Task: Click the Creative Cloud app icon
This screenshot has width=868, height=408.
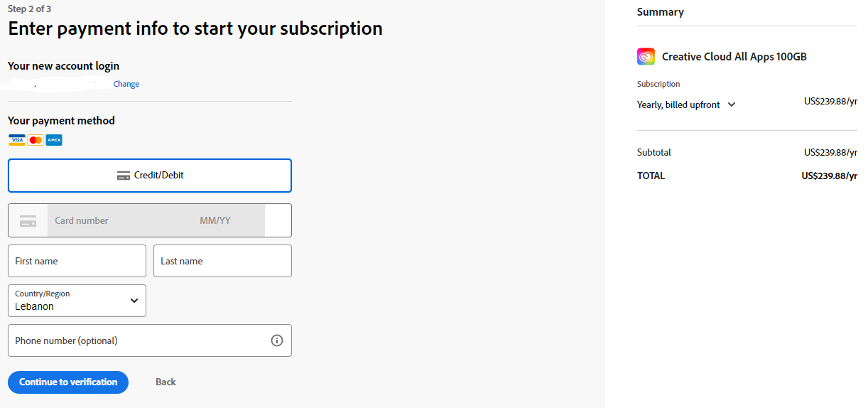Action: (x=646, y=57)
